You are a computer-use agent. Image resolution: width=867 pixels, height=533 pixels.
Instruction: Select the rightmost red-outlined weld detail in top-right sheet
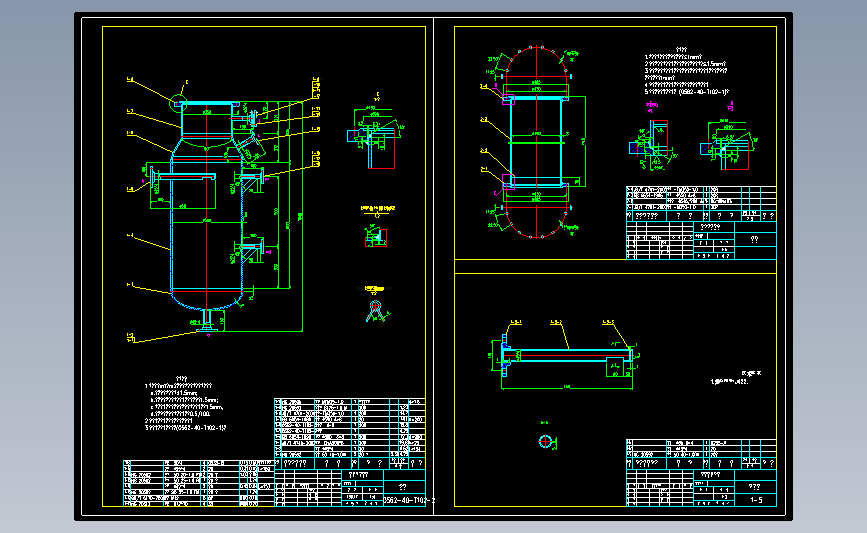(728, 145)
